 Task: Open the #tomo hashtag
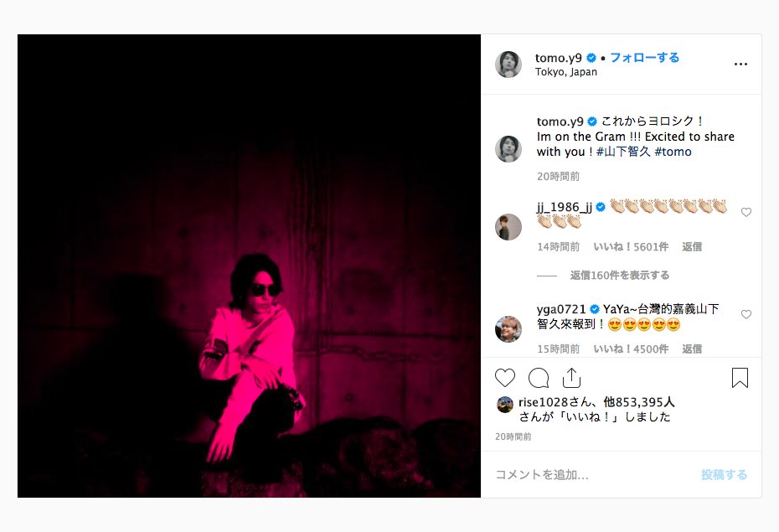click(673, 152)
